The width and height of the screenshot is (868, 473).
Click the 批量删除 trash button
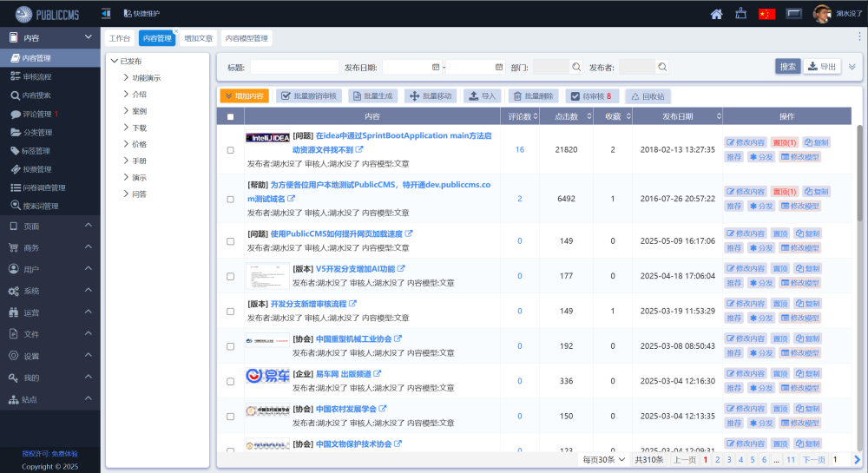point(534,96)
